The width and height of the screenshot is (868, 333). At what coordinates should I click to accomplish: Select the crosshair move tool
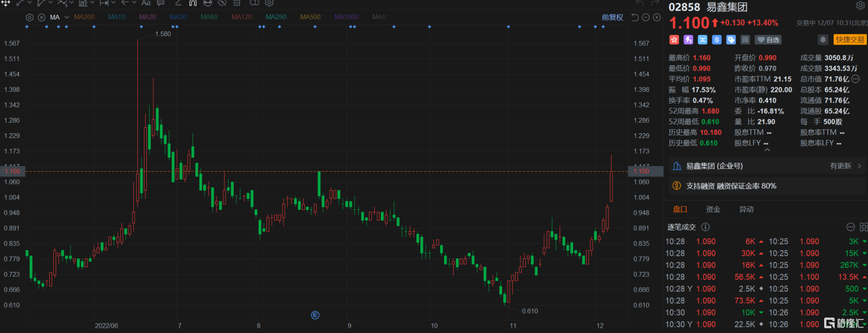click(5, 3)
